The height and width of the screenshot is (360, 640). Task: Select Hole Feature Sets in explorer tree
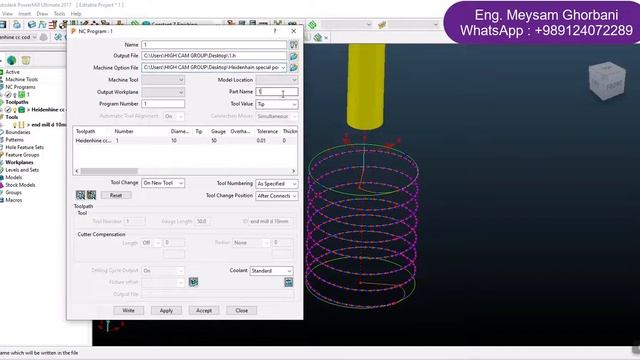pos(24,147)
